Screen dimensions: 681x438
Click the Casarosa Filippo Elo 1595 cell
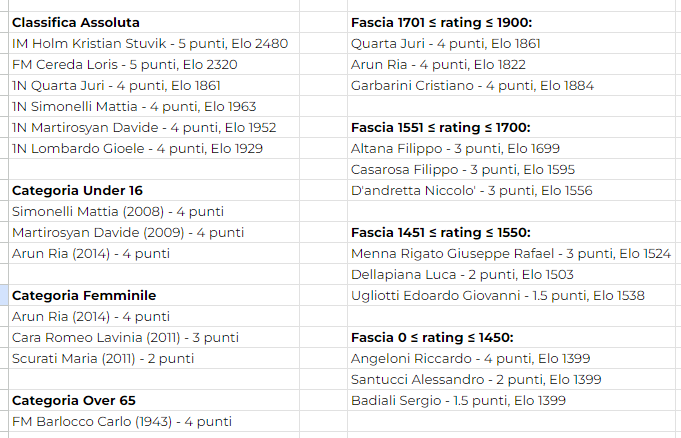[x=512, y=169]
